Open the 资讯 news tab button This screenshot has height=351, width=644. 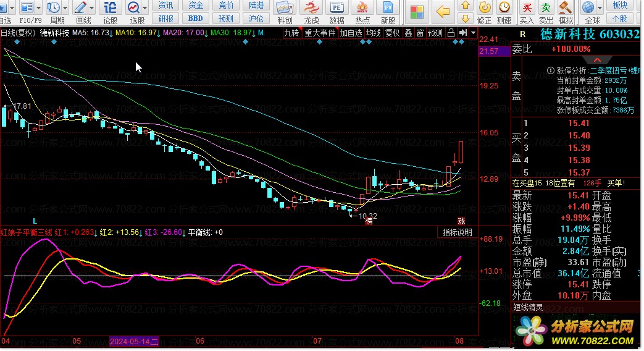[x=166, y=6]
